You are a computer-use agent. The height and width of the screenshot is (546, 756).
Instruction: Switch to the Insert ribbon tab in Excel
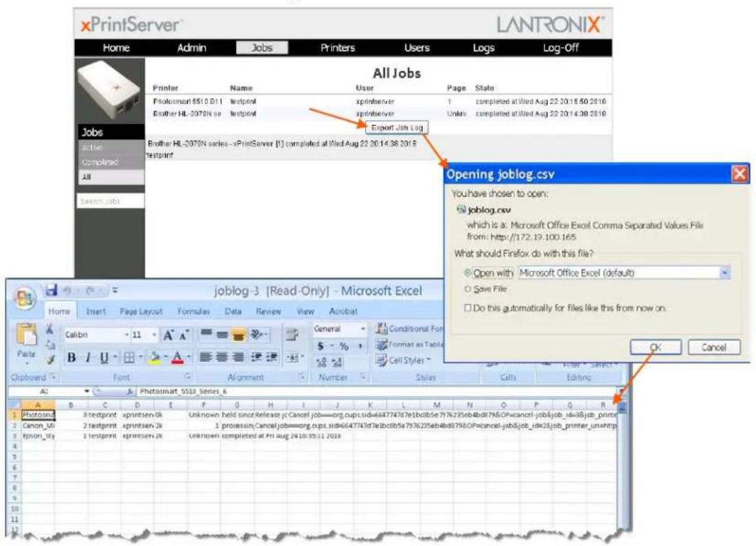95,311
